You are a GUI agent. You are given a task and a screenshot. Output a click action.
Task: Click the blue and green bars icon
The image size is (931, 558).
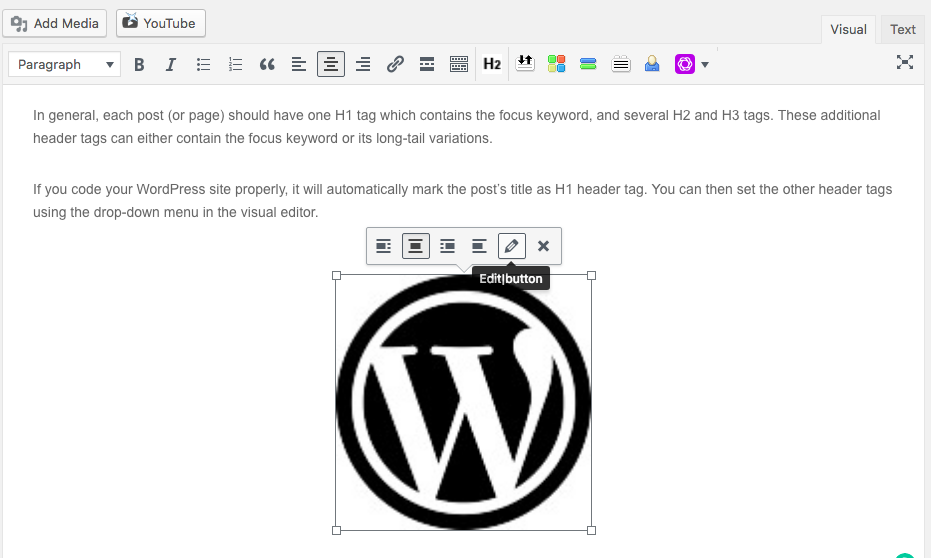click(x=588, y=64)
